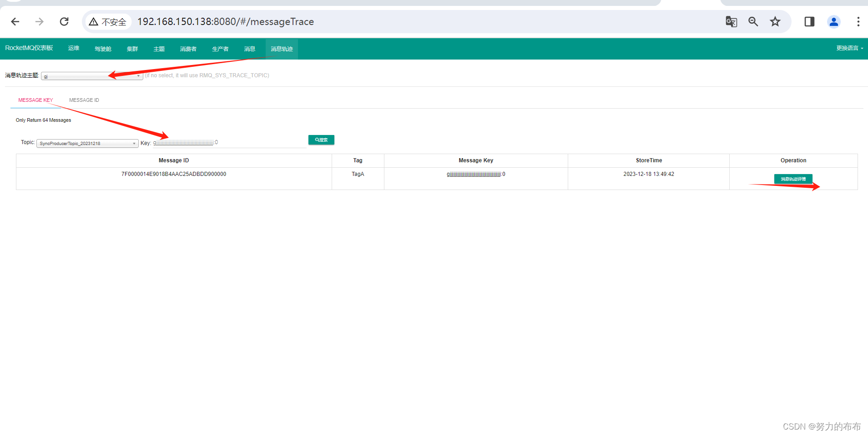The height and width of the screenshot is (435, 868).
Task: Open the 驾驶舱 dashboard menu
Action: tap(103, 49)
